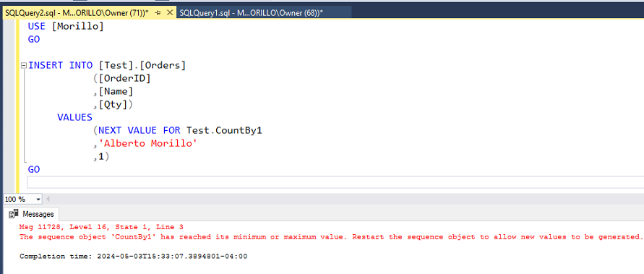Image resolution: width=644 pixels, height=274 pixels.
Task: Place cursor on [Morillo] database name
Action: (x=77, y=26)
